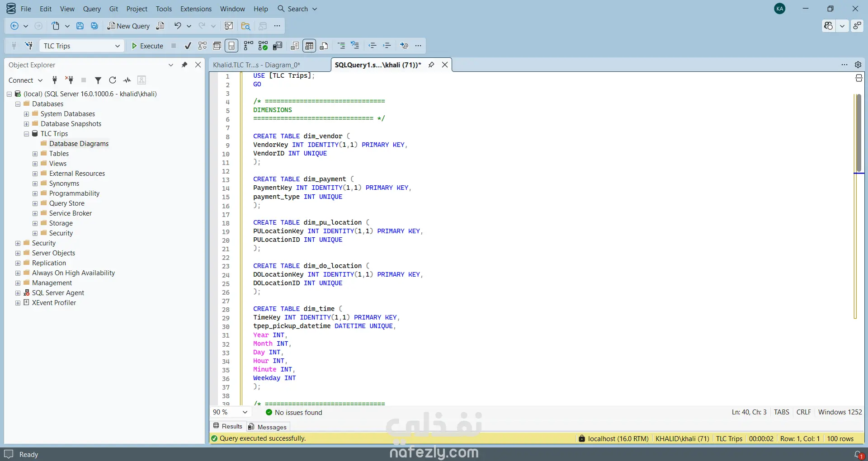Image resolution: width=868 pixels, height=461 pixels.
Task: Open the TLC Trips database dropdown
Action: pos(117,46)
